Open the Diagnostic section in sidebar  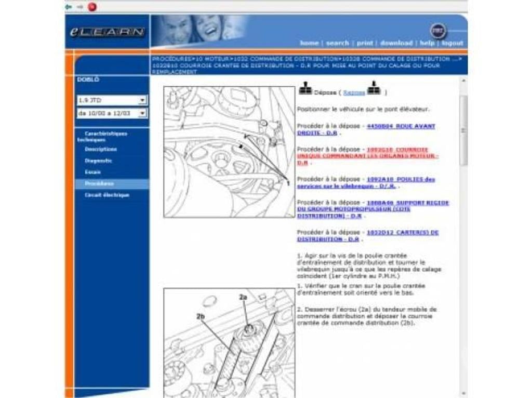pyautogui.click(x=98, y=161)
